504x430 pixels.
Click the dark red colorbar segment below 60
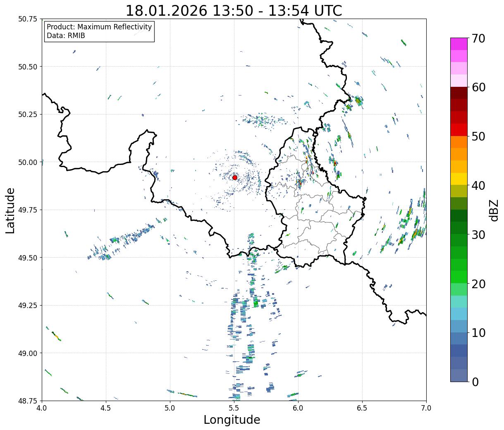[x=459, y=93]
